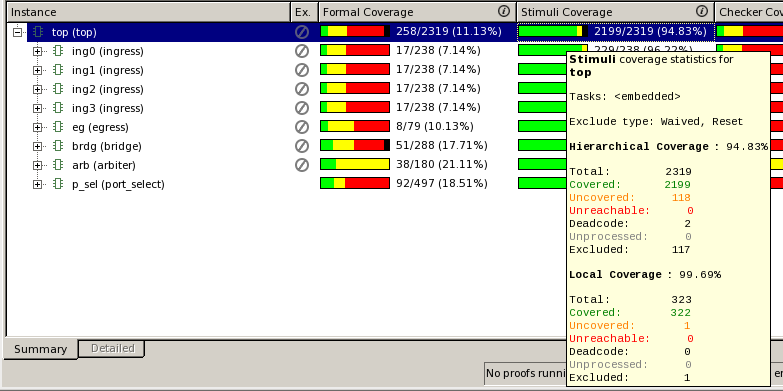Toggle the exclude marker for the arb instance
Screen dimensions: 783x391
(302, 165)
